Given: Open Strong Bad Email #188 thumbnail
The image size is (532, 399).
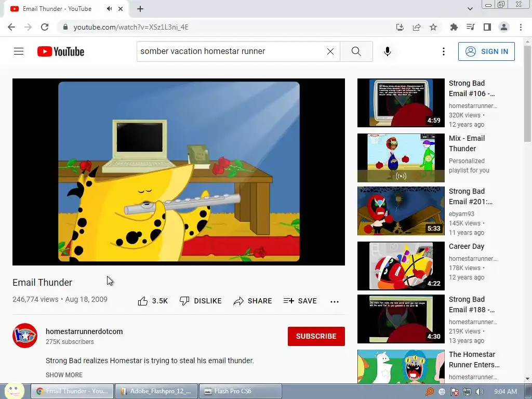Looking at the screenshot, I should pos(401,318).
